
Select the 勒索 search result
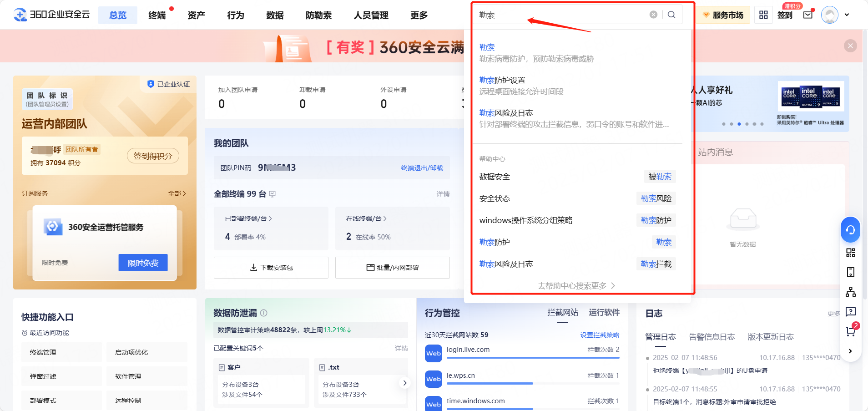coord(578,53)
